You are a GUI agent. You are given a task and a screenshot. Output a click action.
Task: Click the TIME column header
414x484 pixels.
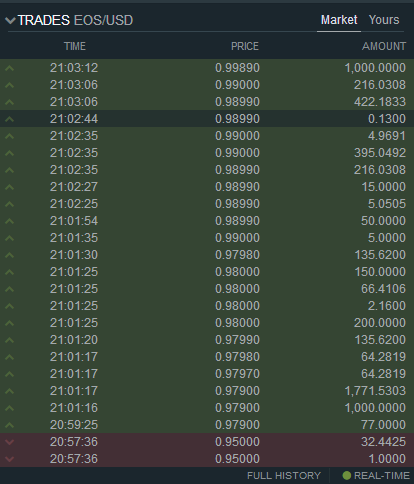click(x=75, y=46)
